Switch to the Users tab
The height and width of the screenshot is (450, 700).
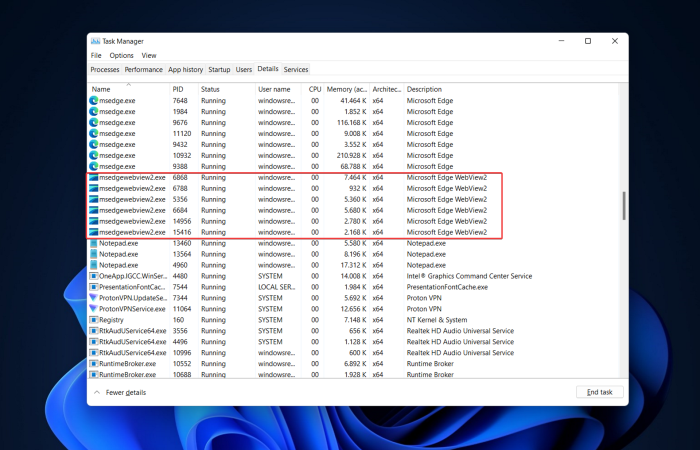coord(244,70)
